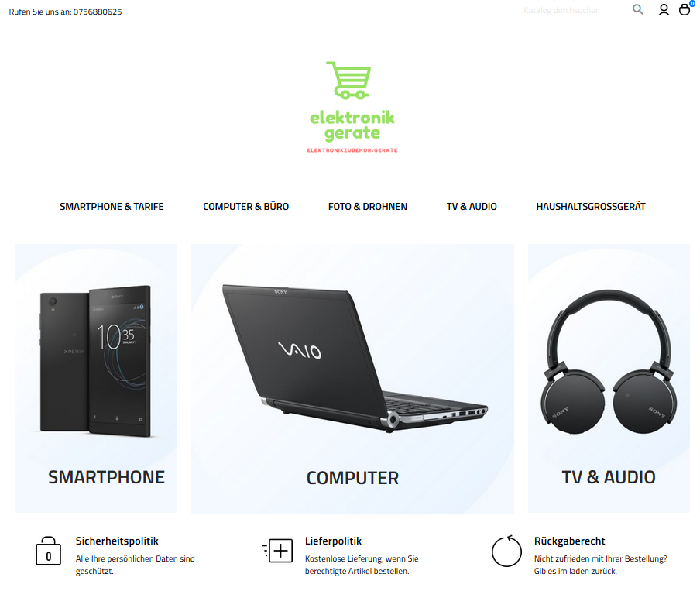
Task: Select the Computer VAIO laptop banner
Action: [352, 378]
